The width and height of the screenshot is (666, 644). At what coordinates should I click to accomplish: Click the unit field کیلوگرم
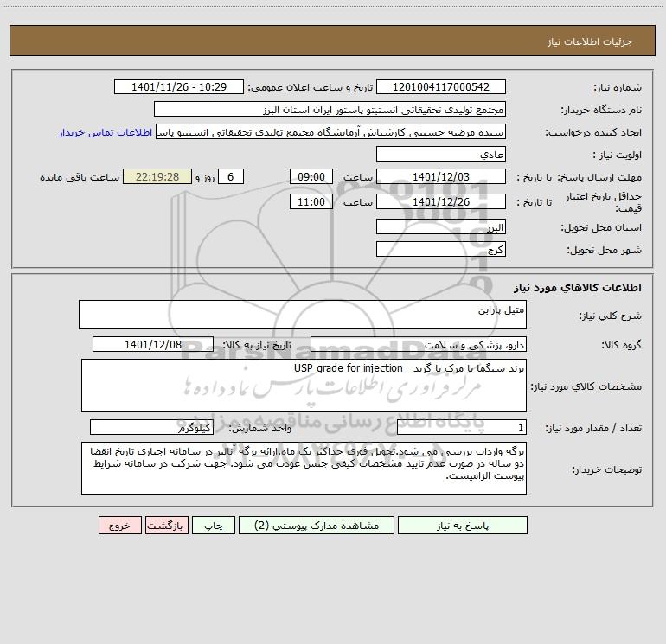click(151, 428)
